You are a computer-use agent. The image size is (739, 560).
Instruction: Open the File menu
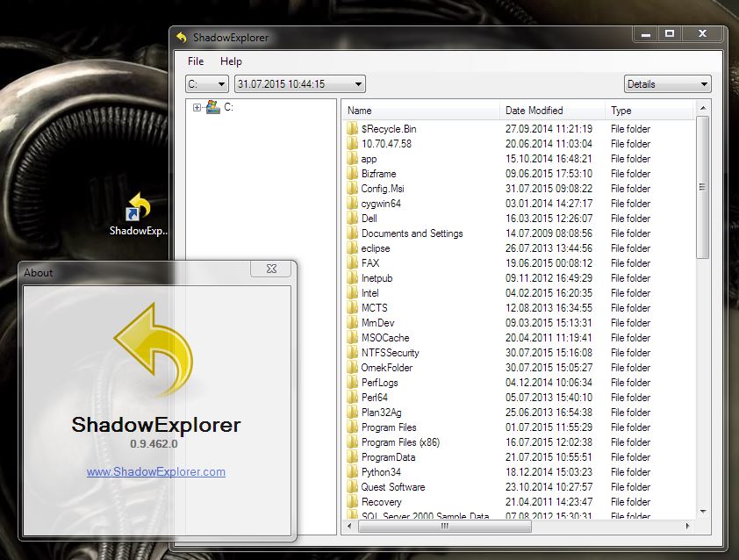196,61
